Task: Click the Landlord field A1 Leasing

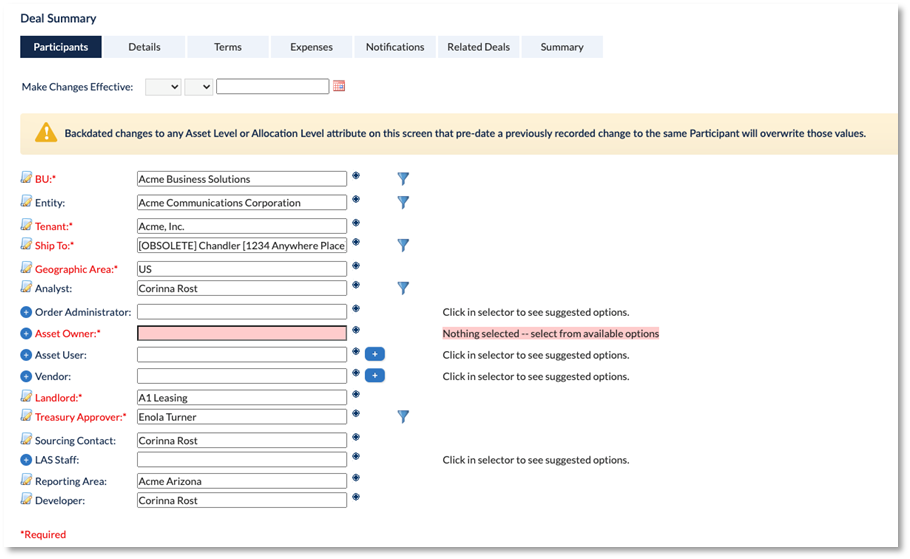Action: click(x=242, y=398)
